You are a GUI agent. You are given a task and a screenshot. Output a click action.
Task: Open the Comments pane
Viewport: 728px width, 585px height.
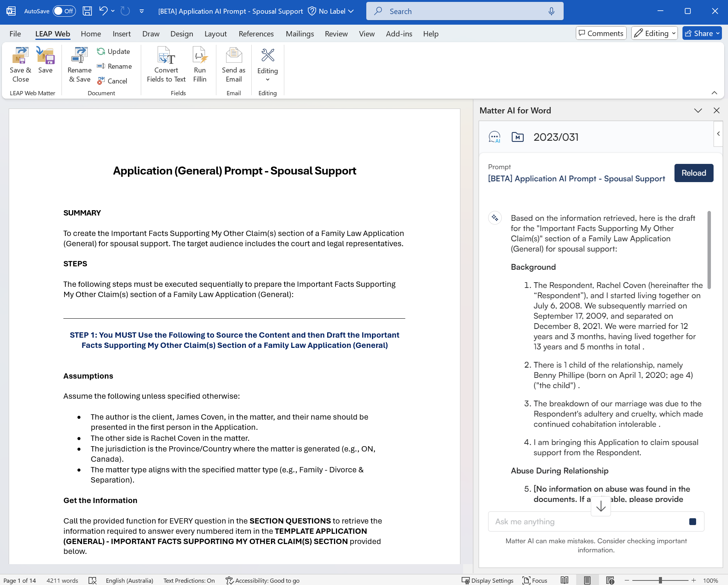click(601, 33)
